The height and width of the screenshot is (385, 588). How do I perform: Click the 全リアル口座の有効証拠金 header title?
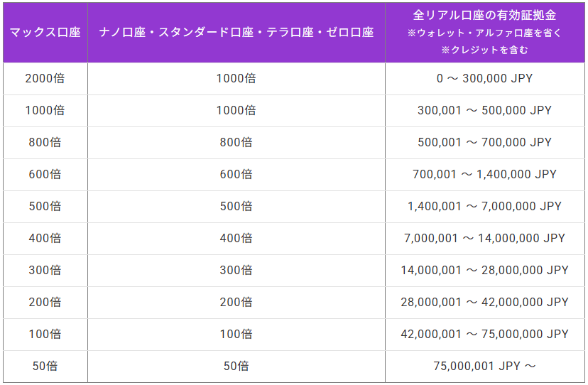(484, 15)
